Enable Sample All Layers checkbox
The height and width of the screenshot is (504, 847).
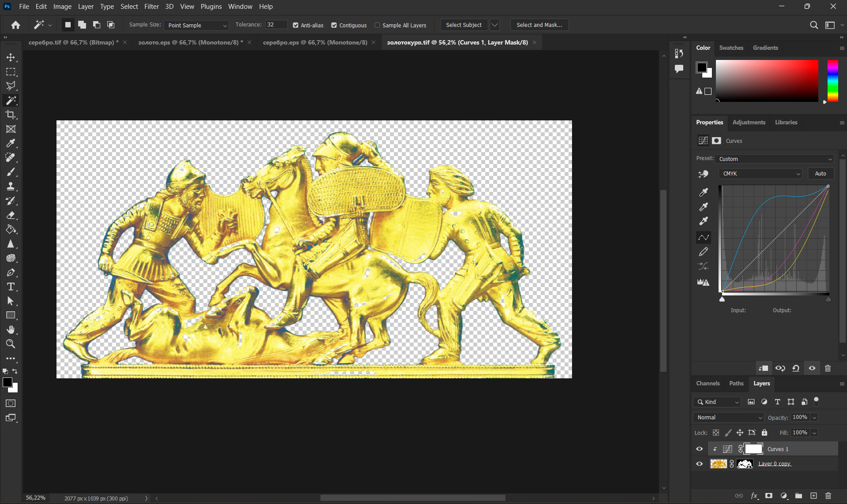[x=377, y=25]
